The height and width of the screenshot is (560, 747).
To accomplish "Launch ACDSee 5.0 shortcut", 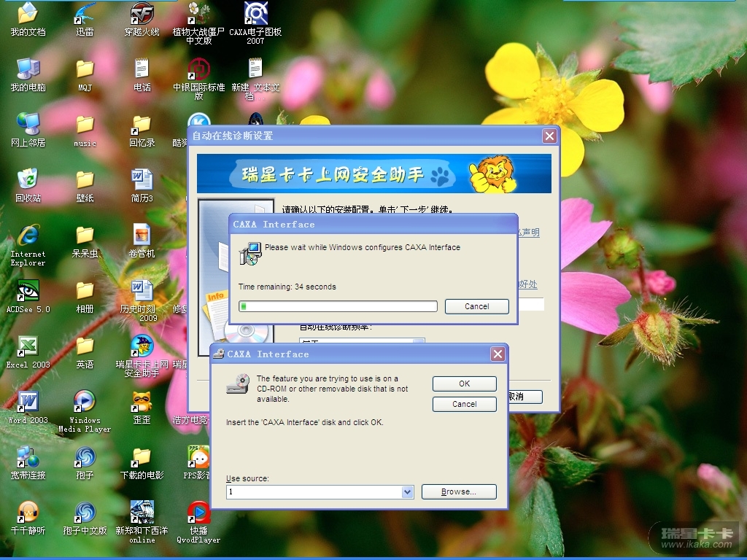I will coord(28,296).
